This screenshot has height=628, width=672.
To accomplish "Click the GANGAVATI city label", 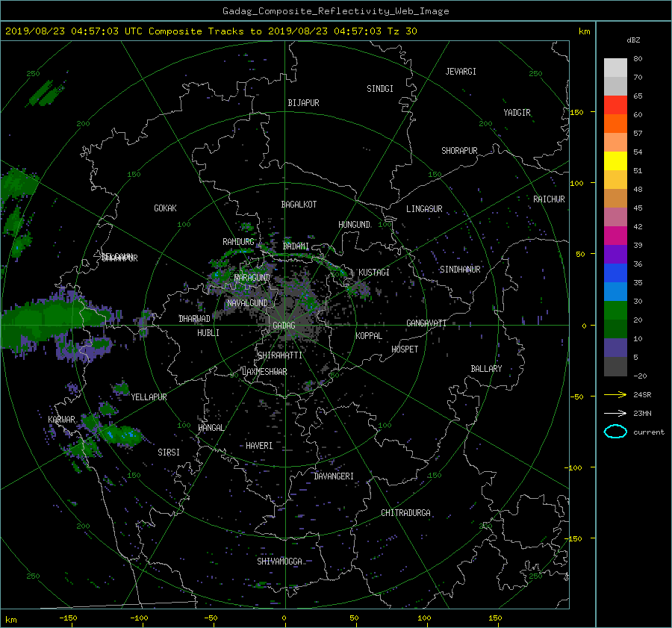I will click(x=426, y=323).
